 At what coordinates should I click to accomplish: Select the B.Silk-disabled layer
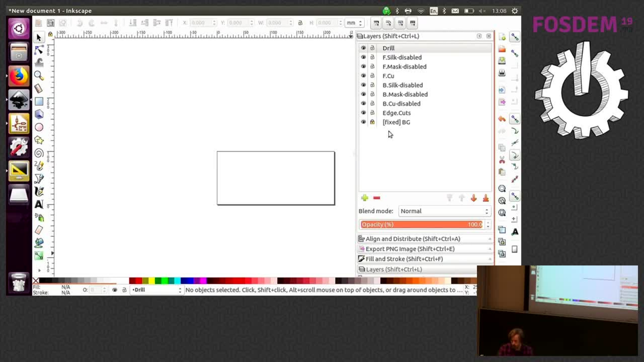tap(402, 85)
